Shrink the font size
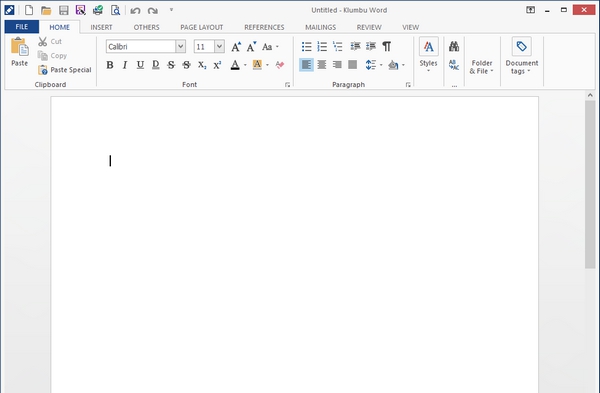 point(251,47)
